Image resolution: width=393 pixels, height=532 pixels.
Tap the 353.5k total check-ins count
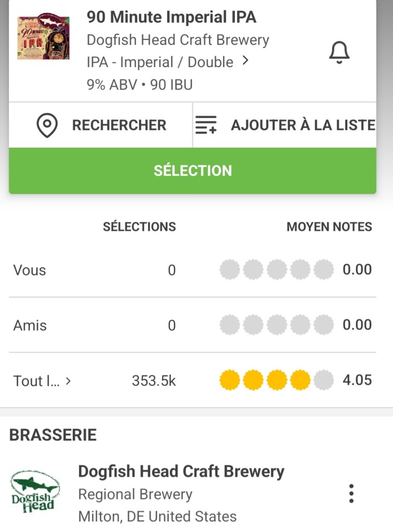point(154,381)
